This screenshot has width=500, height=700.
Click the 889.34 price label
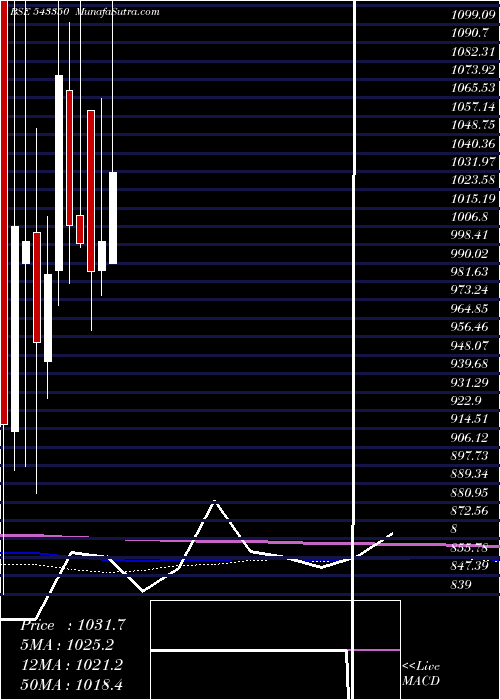coord(471,474)
